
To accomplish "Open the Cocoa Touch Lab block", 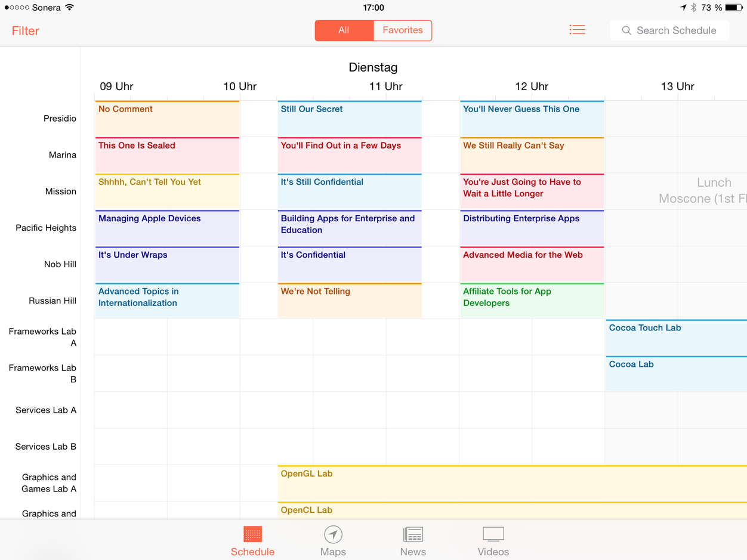I will [x=677, y=337].
